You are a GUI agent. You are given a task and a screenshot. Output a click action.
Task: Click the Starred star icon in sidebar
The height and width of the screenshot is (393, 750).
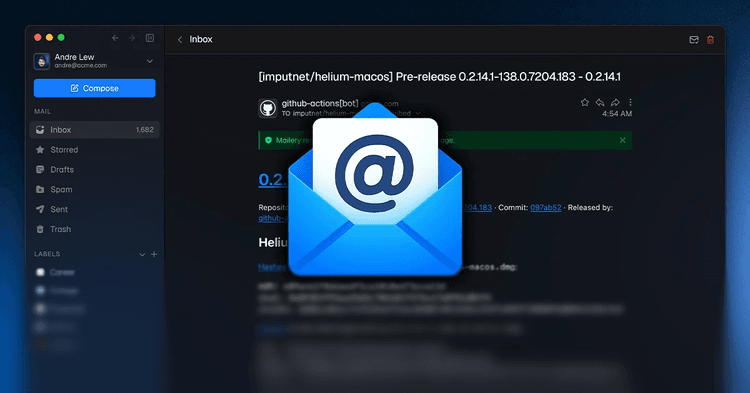[x=40, y=150]
